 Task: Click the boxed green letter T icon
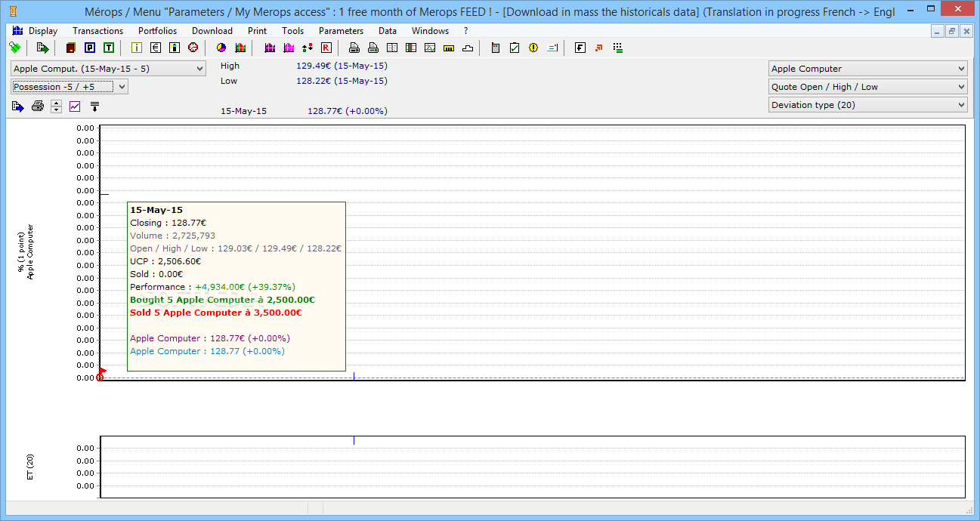109,48
